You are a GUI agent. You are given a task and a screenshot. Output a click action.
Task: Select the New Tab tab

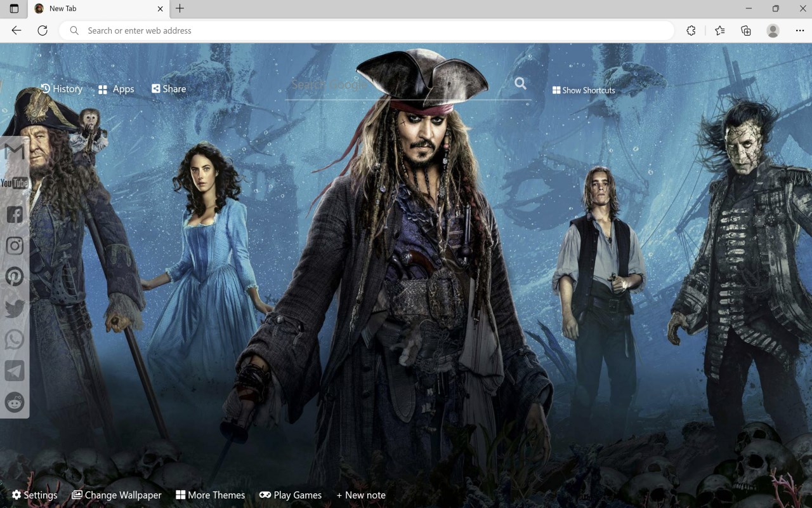coord(98,9)
